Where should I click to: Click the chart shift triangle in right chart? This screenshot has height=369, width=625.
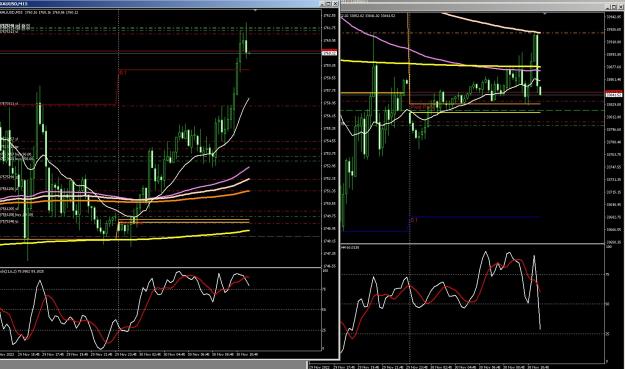[x=545, y=14]
